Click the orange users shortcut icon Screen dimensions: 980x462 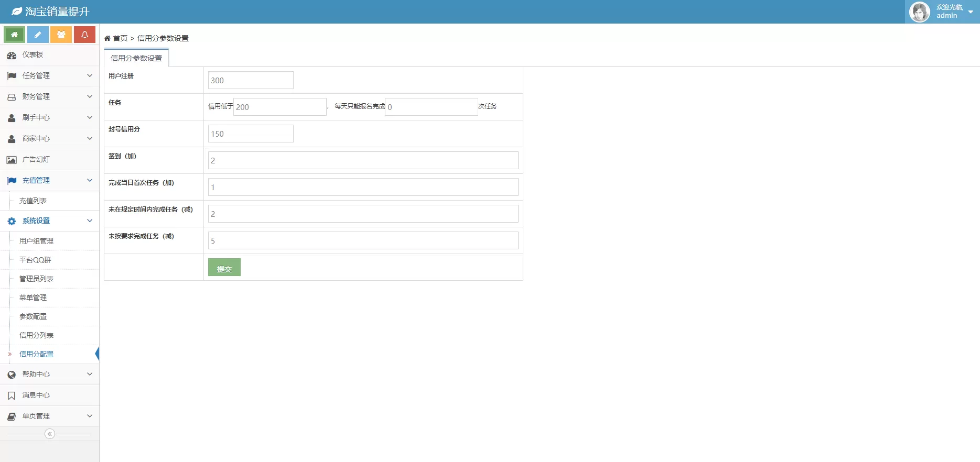[61, 35]
